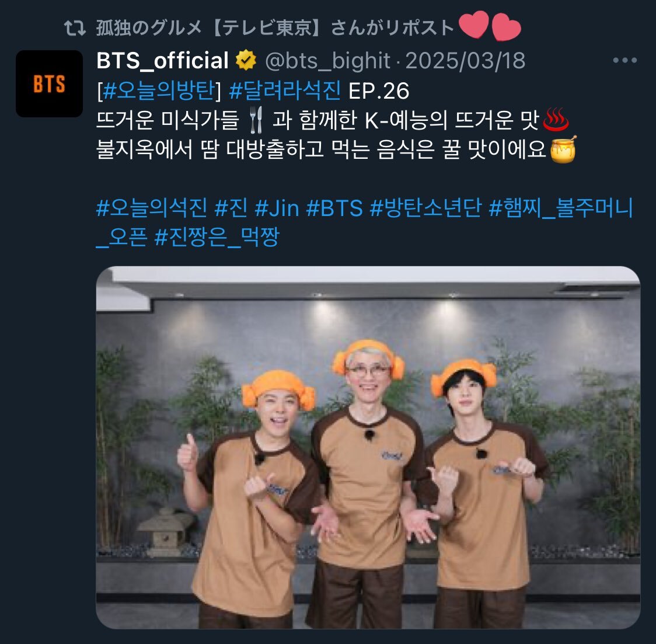This screenshot has height=644, width=656.
Task: Open the 2025/03/18 post timestamp
Action: click(465, 61)
